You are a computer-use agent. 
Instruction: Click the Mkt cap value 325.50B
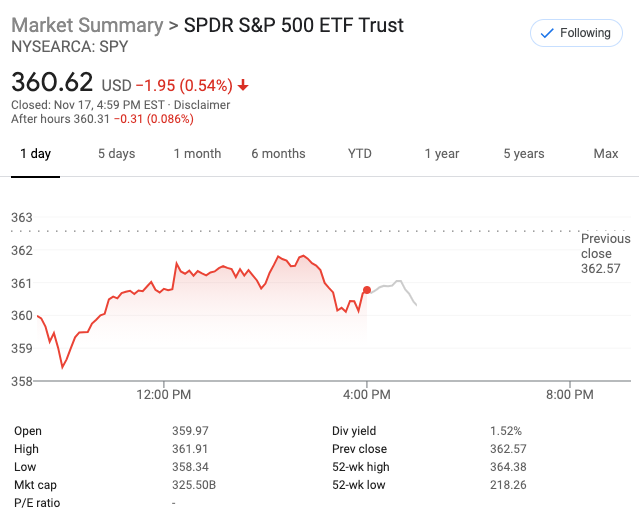(193, 485)
